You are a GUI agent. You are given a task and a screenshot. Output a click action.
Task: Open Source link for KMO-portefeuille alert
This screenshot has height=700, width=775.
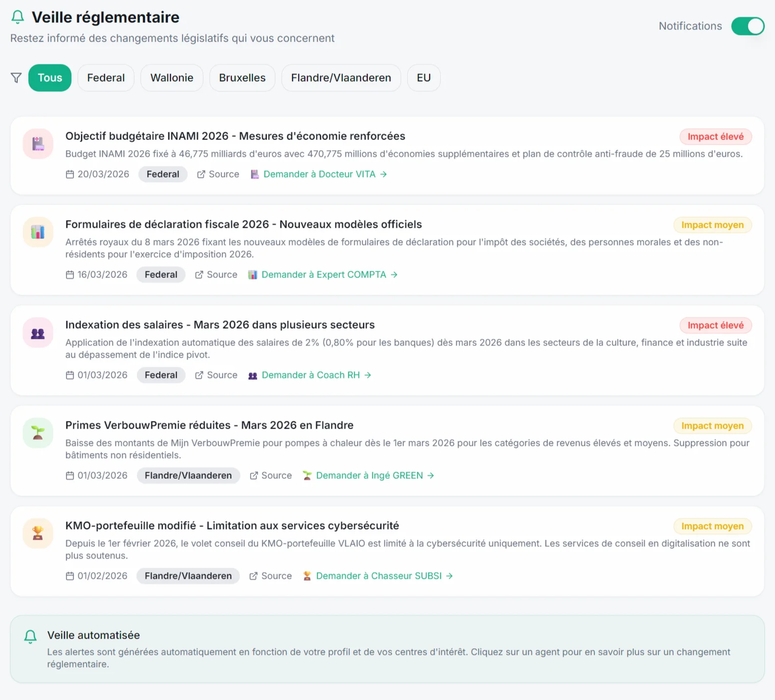coord(270,576)
